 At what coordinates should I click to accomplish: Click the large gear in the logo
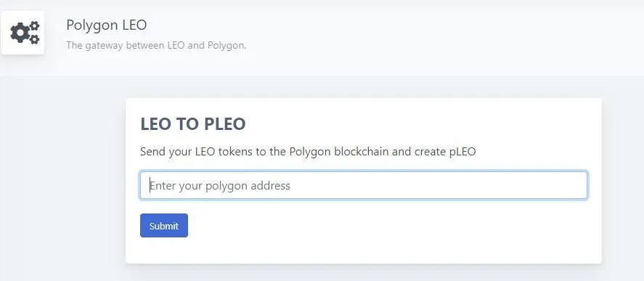coord(20,33)
